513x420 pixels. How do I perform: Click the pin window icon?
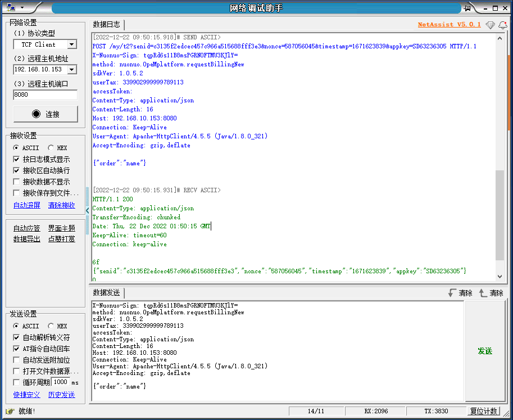468,8
